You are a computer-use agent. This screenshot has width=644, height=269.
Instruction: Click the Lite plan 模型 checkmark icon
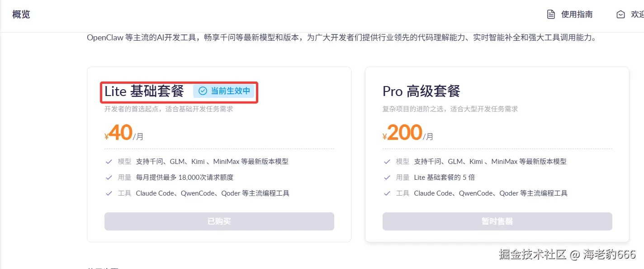[109, 162]
